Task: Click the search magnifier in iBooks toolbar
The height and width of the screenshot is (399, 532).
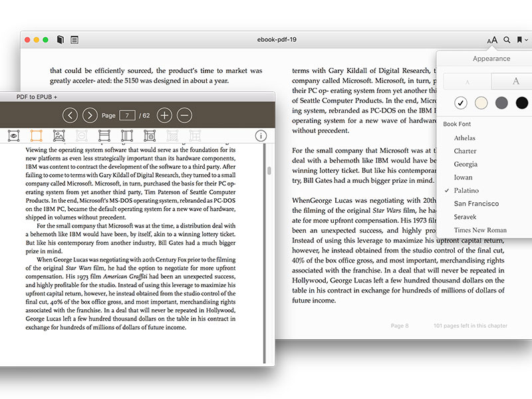Action: tap(507, 40)
